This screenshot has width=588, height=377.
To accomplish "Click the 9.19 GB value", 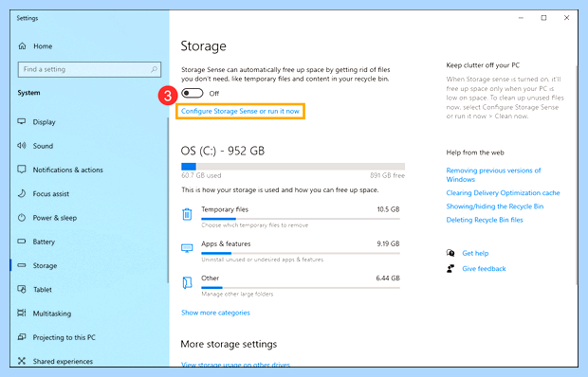I will point(388,243).
